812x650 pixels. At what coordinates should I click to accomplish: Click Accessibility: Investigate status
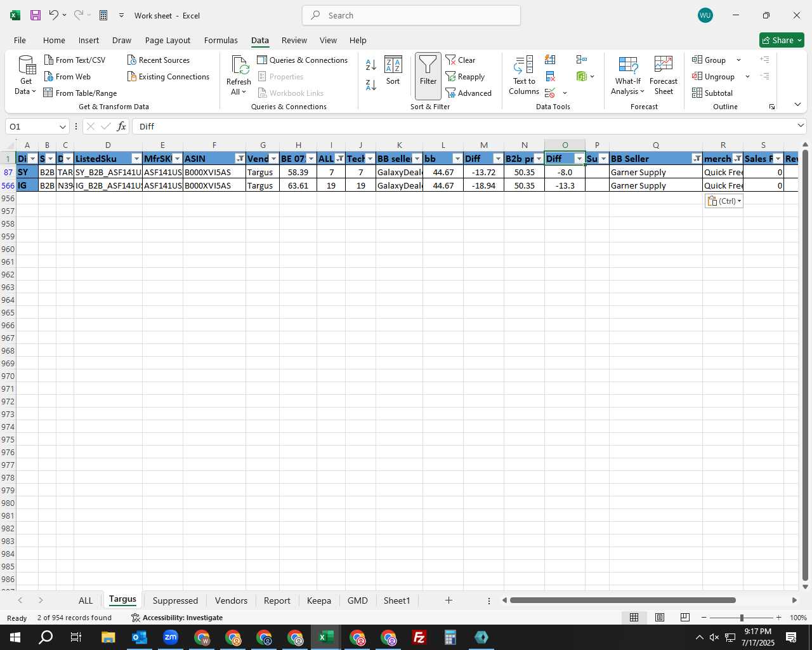coord(177,618)
